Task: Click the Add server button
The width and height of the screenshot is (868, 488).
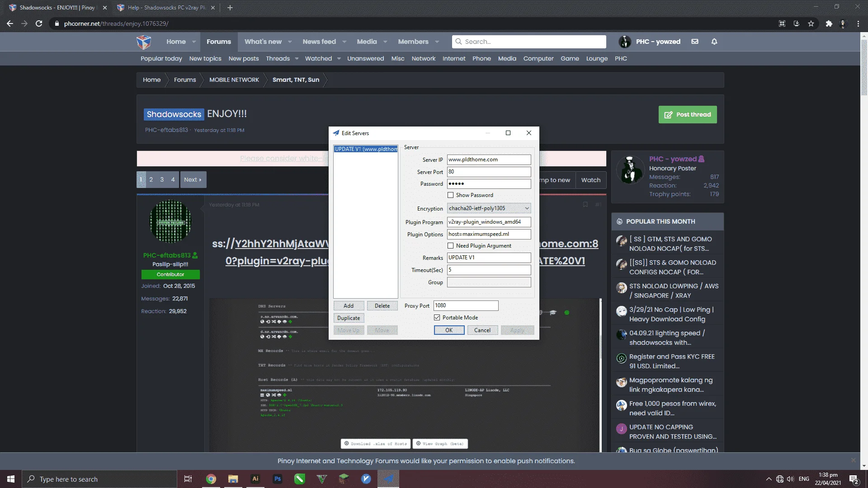Action: 349,306
